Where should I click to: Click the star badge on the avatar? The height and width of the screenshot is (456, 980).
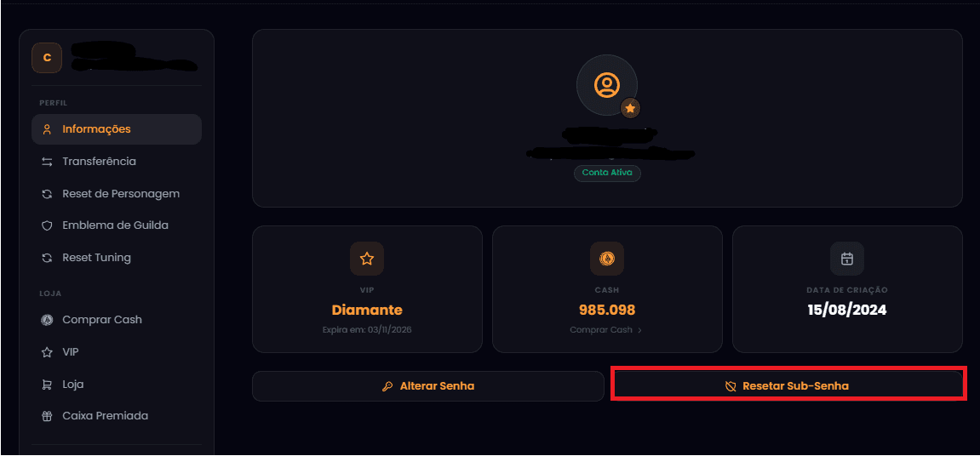tap(630, 109)
